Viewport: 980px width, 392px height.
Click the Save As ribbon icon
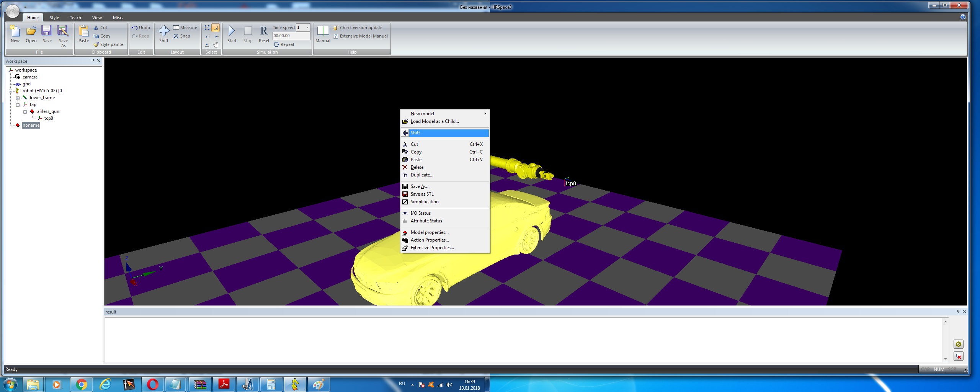coord(63,36)
